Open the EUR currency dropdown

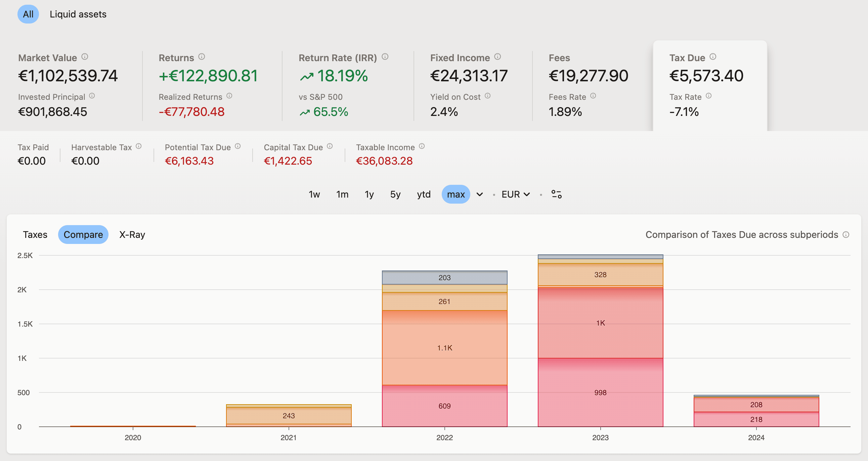[x=516, y=195]
